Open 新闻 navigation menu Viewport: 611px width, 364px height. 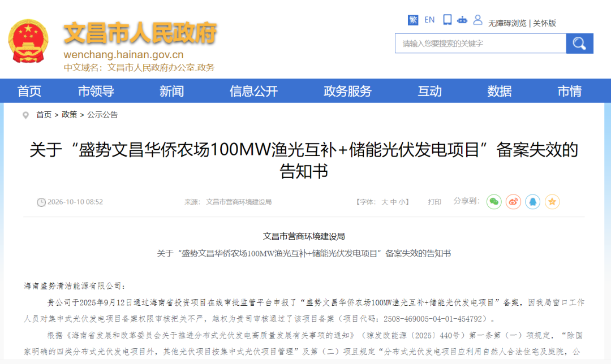coord(171,91)
